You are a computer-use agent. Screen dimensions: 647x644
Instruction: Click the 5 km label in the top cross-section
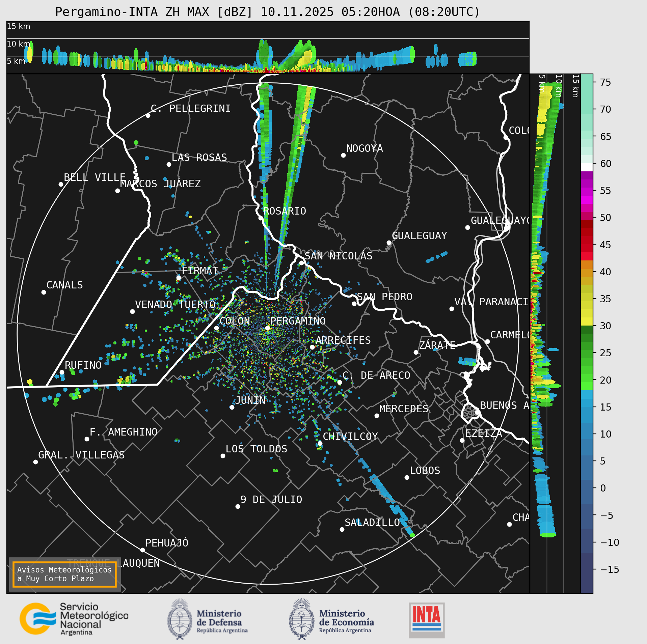16,61
